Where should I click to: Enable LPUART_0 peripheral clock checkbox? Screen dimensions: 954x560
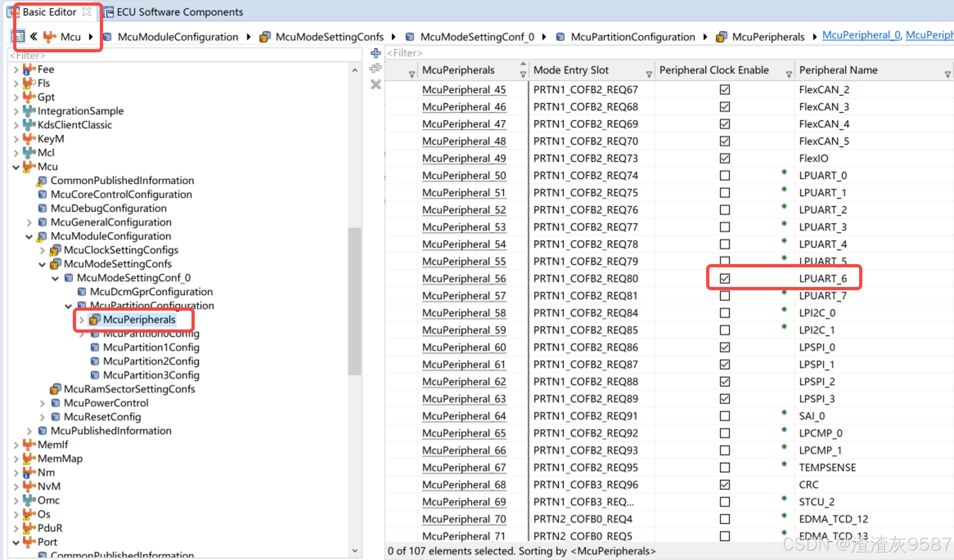[x=724, y=175]
